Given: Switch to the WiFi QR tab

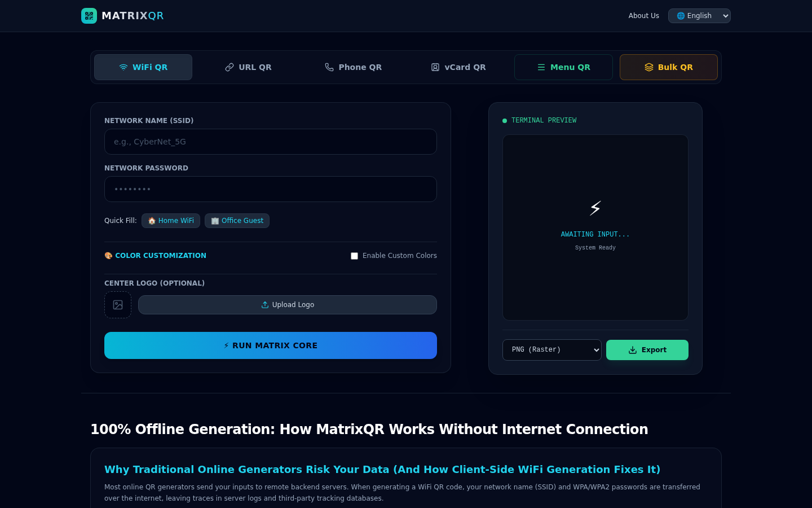Looking at the screenshot, I should 143,67.
